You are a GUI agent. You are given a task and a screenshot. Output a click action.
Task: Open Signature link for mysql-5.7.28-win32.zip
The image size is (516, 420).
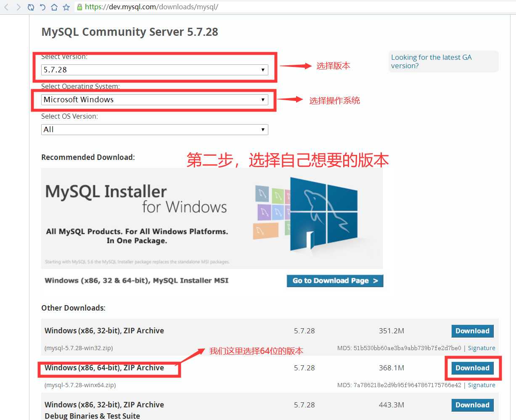(x=482, y=348)
